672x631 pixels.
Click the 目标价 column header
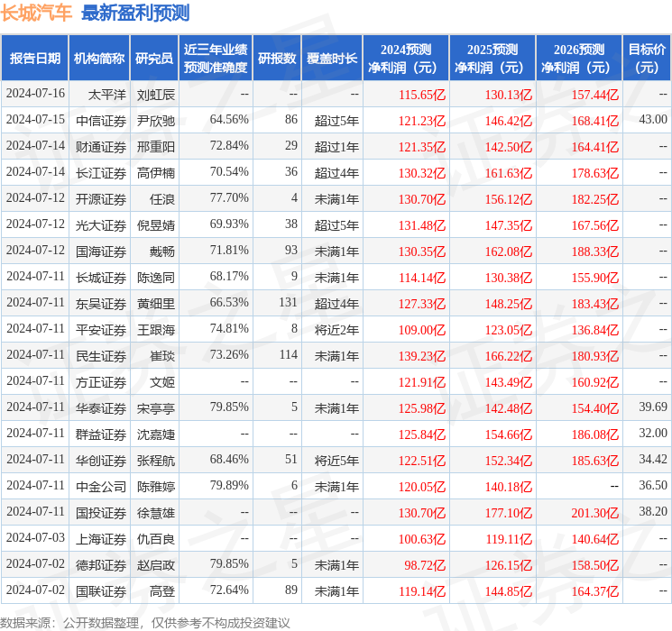point(647,59)
